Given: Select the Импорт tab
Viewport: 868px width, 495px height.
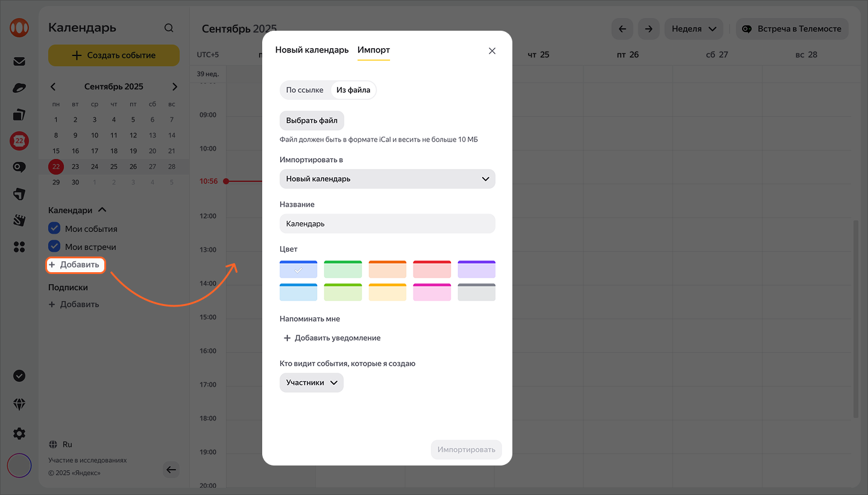Looking at the screenshot, I should [374, 50].
